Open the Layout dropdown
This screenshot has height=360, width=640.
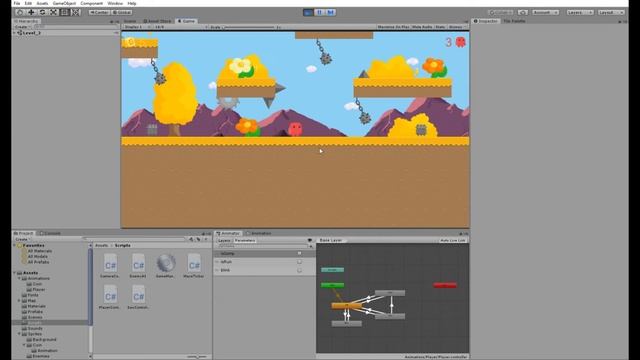tap(611, 12)
